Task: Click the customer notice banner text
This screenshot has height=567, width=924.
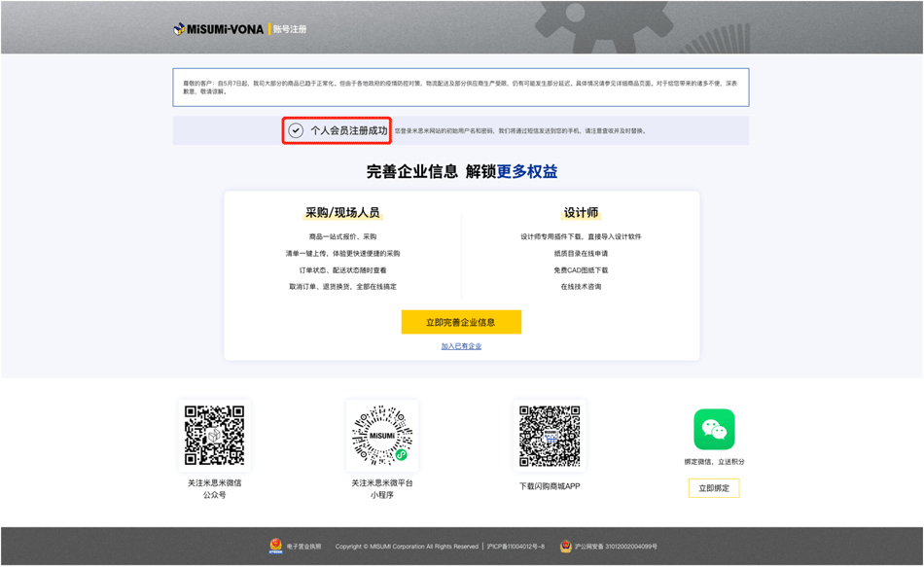Action: 460,88
